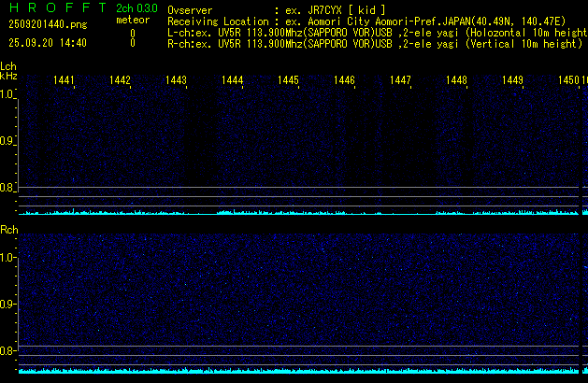Select the 1444 time marker
This screenshot has width=588, height=383.
pos(233,81)
